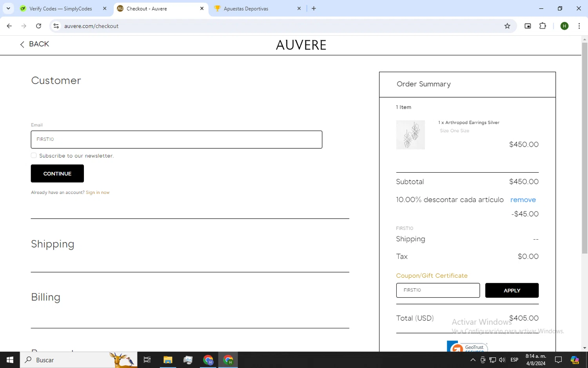Close the Checkout - Auvere tab

click(x=202, y=8)
